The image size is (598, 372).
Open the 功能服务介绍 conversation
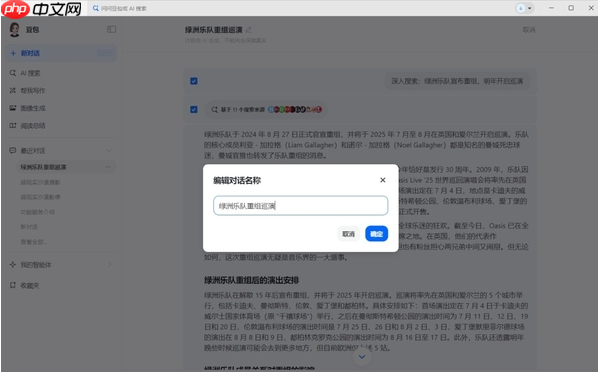point(37,212)
